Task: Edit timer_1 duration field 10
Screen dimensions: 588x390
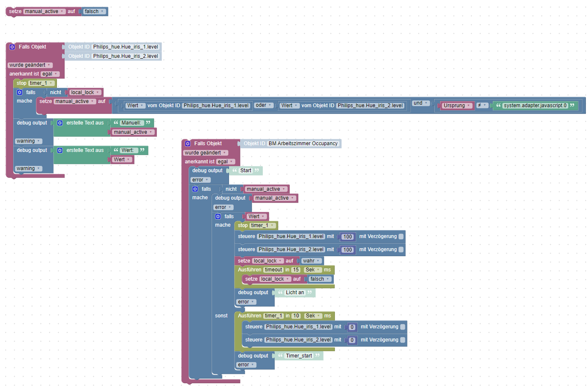Action: tap(296, 316)
